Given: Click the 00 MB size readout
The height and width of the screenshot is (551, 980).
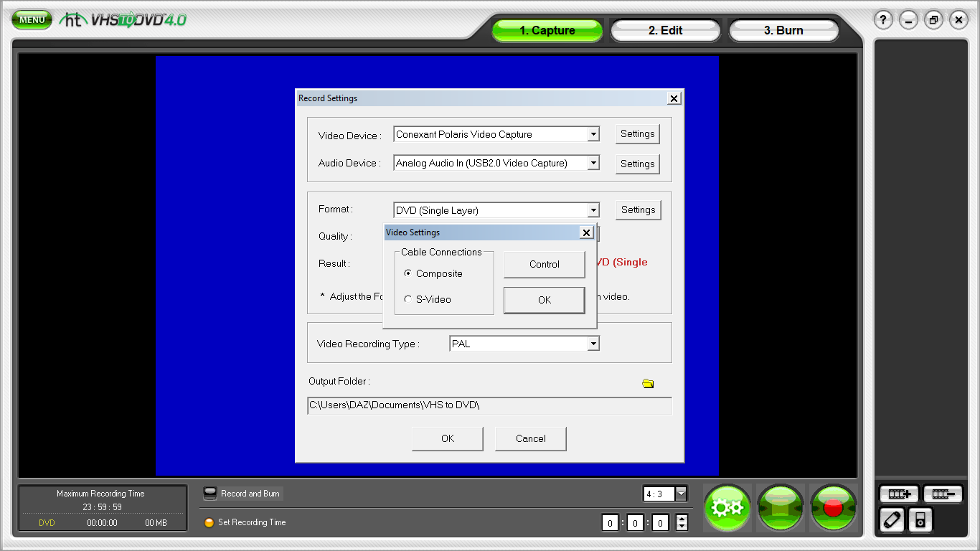Looking at the screenshot, I should tap(156, 523).
